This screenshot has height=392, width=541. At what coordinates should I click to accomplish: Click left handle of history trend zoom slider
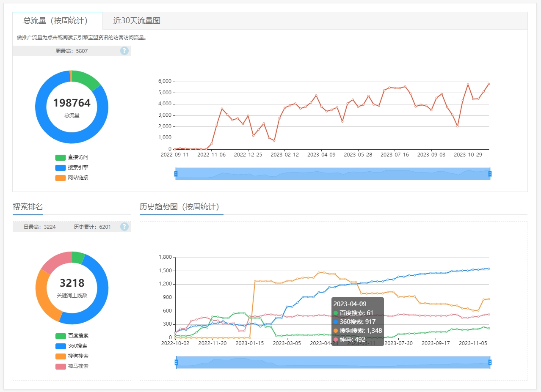coord(176,362)
